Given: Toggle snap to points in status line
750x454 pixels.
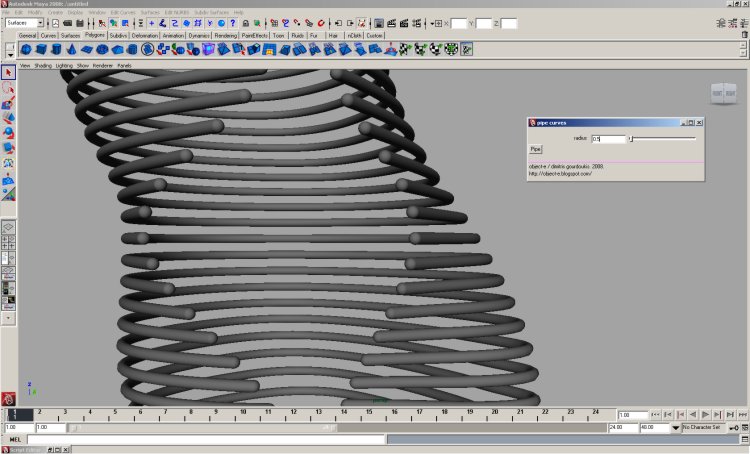Looking at the screenshot, I should [x=298, y=23].
